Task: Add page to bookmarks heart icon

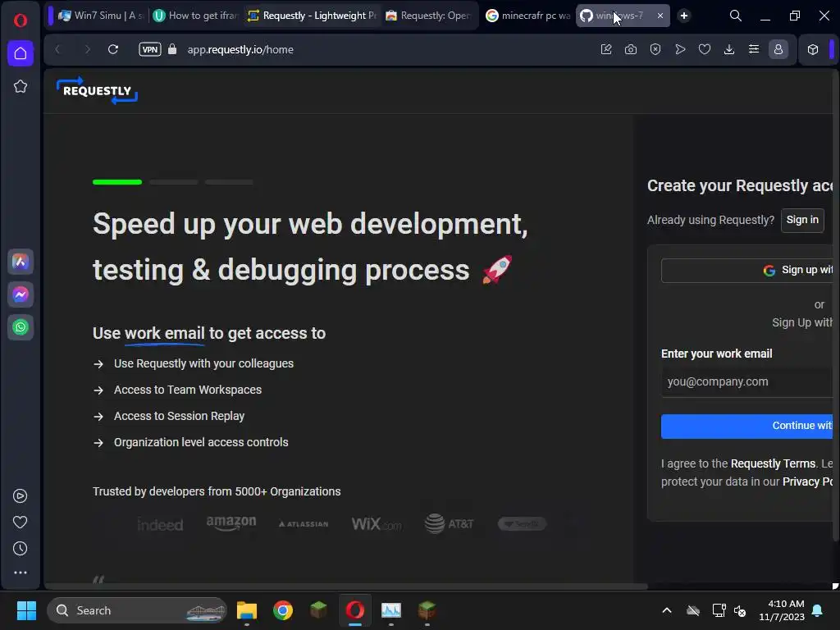Action: [x=705, y=49]
